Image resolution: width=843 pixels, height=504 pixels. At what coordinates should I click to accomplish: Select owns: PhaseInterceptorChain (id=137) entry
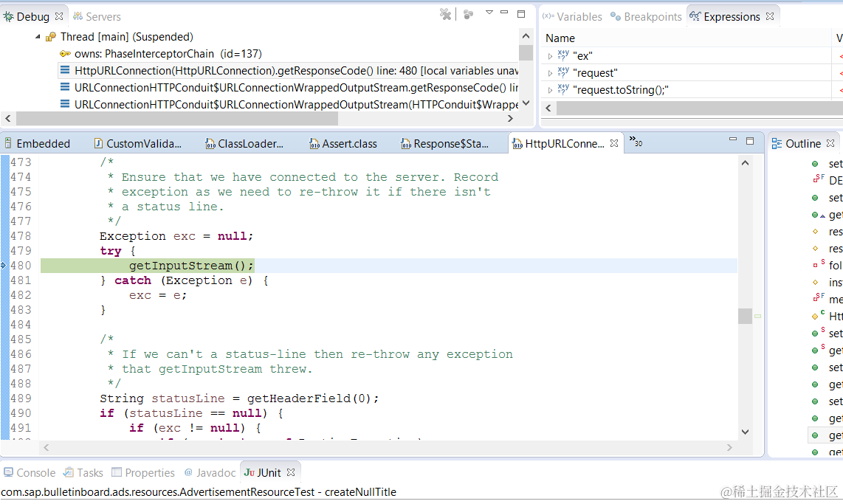[x=168, y=54]
